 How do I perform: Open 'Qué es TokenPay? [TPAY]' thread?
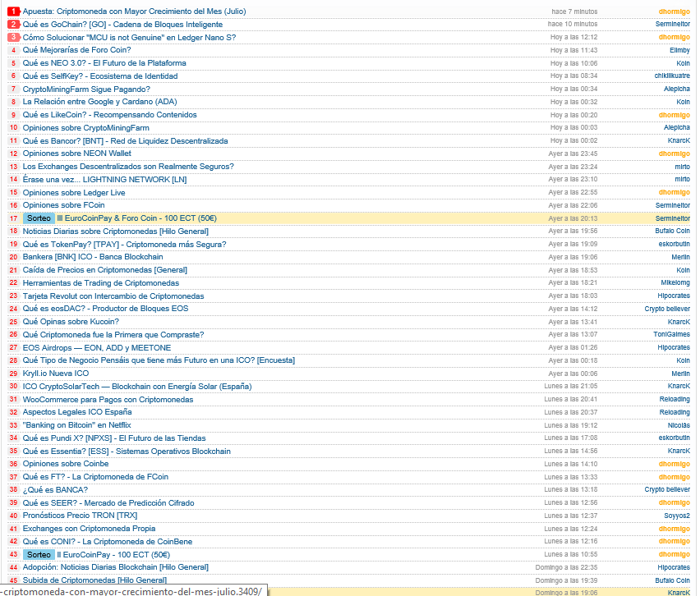[125, 244]
